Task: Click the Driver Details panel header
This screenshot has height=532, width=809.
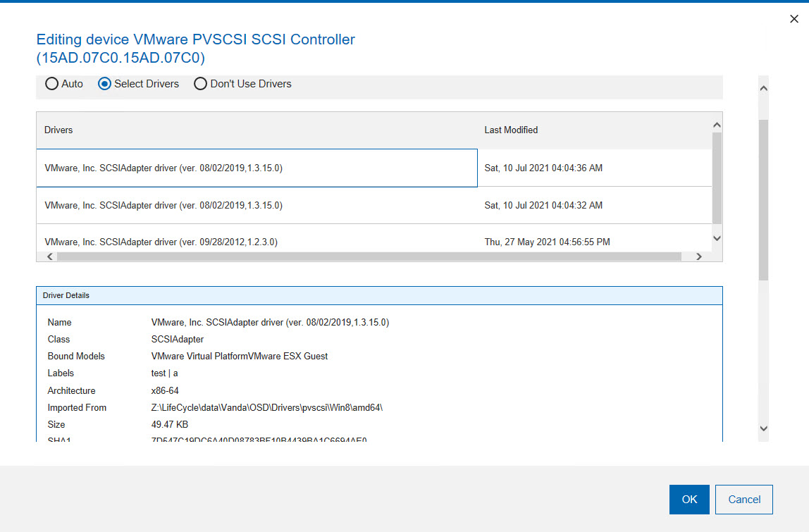Action: pyautogui.click(x=379, y=296)
